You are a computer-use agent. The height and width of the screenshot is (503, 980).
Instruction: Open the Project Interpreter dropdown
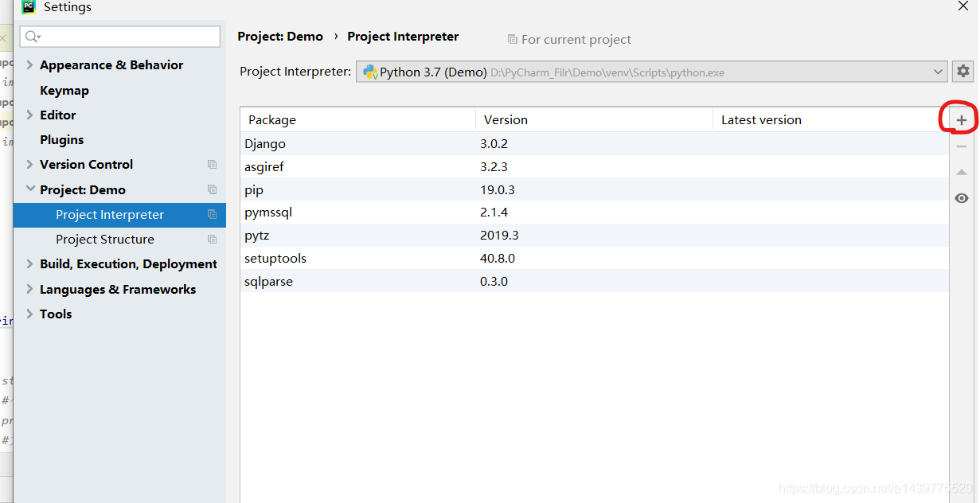(651, 72)
